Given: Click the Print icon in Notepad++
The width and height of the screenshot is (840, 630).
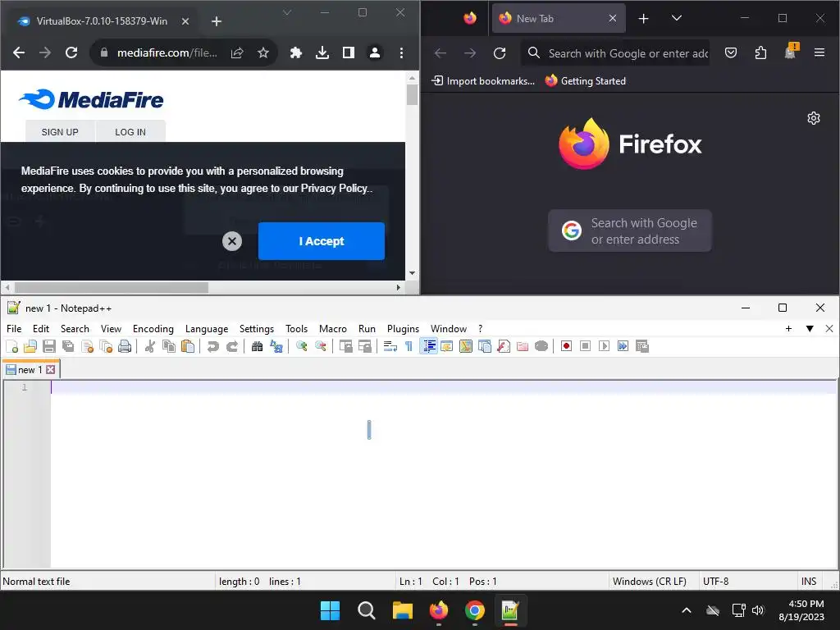Looking at the screenshot, I should click(x=125, y=346).
